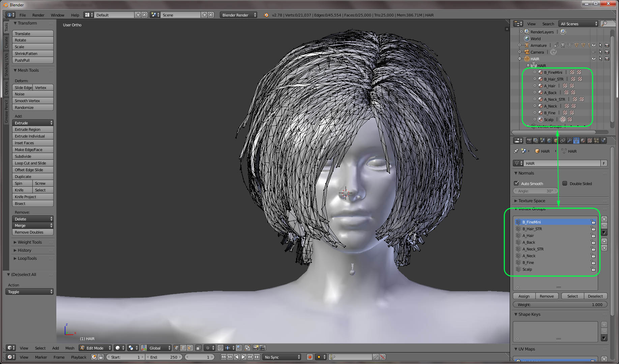This screenshot has width=619, height=364.
Task: Toggle fake user F button for HAIR
Action: point(604,163)
